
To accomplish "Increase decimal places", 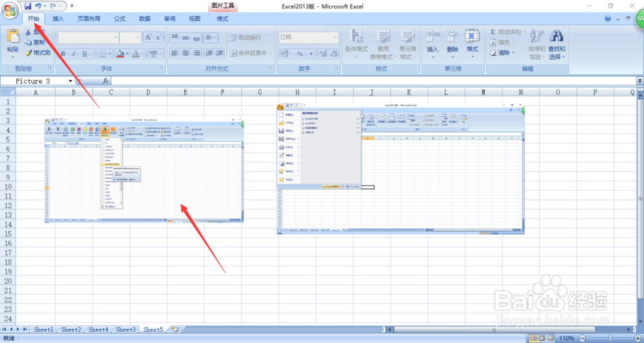I will [x=323, y=54].
